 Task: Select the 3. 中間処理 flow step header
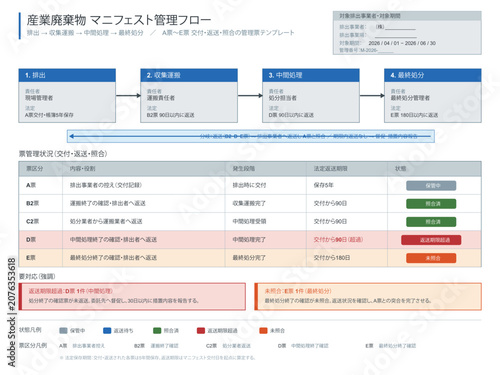(311, 75)
